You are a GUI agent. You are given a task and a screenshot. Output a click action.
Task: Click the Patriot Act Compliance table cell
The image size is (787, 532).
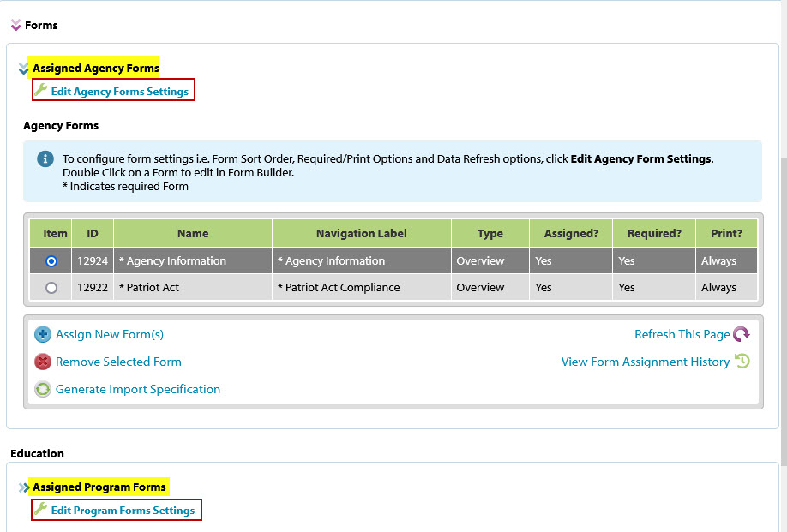361,288
